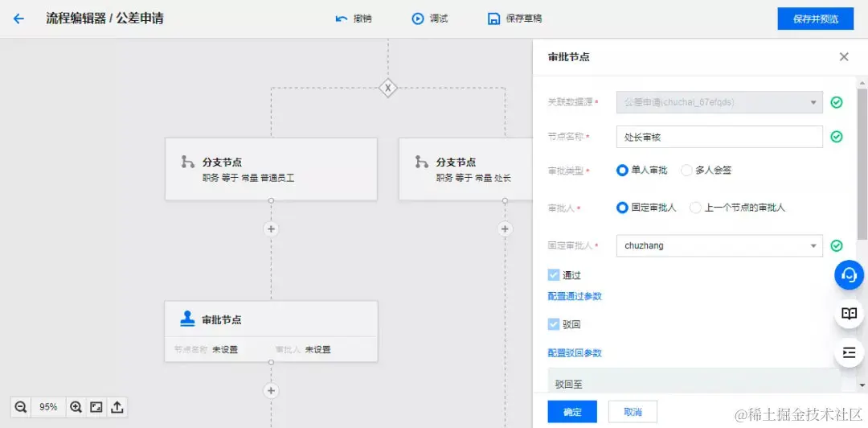Click 流程编辑器 / 公差申请 title
The width and height of the screenshot is (868, 428).
(104, 19)
